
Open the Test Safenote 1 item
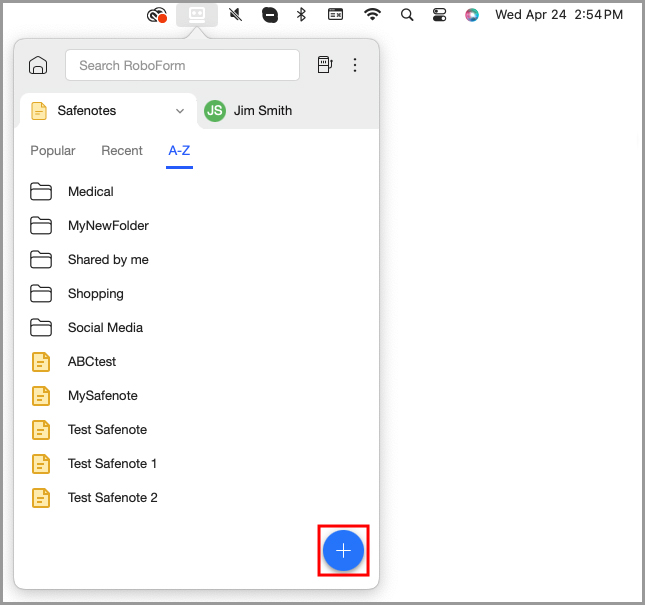(196, 464)
